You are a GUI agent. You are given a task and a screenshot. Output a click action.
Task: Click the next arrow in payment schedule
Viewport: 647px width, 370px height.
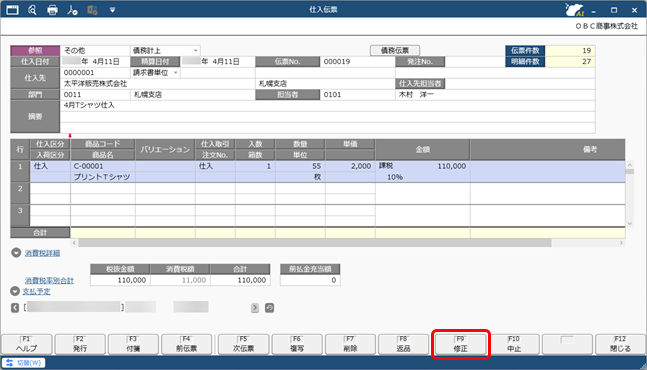(x=255, y=308)
